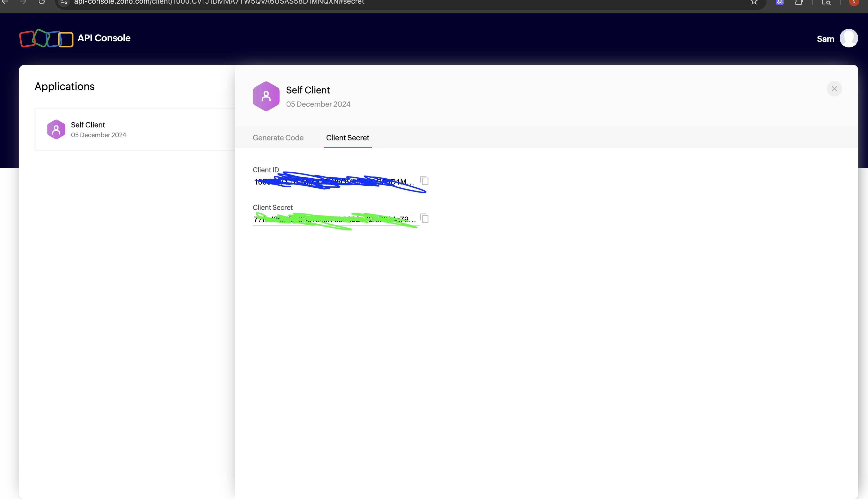
Task: Open the Sam profile avatar
Action: [848, 38]
